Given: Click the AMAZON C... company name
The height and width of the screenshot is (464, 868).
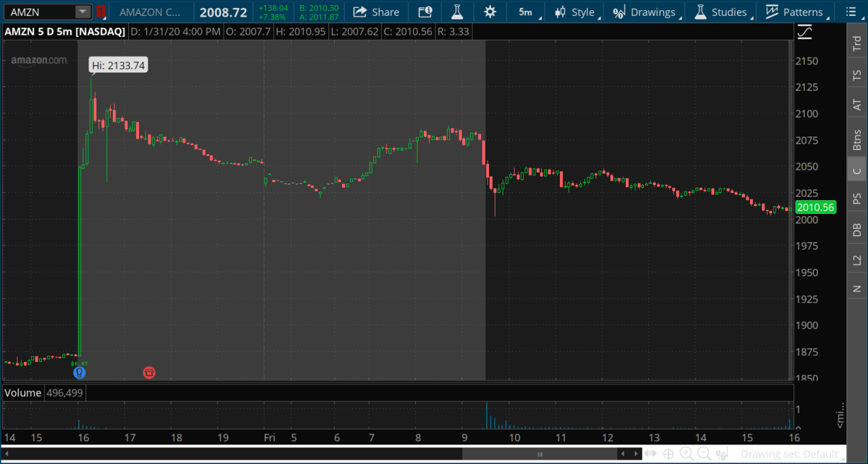Looking at the screenshot, I should (150, 12).
